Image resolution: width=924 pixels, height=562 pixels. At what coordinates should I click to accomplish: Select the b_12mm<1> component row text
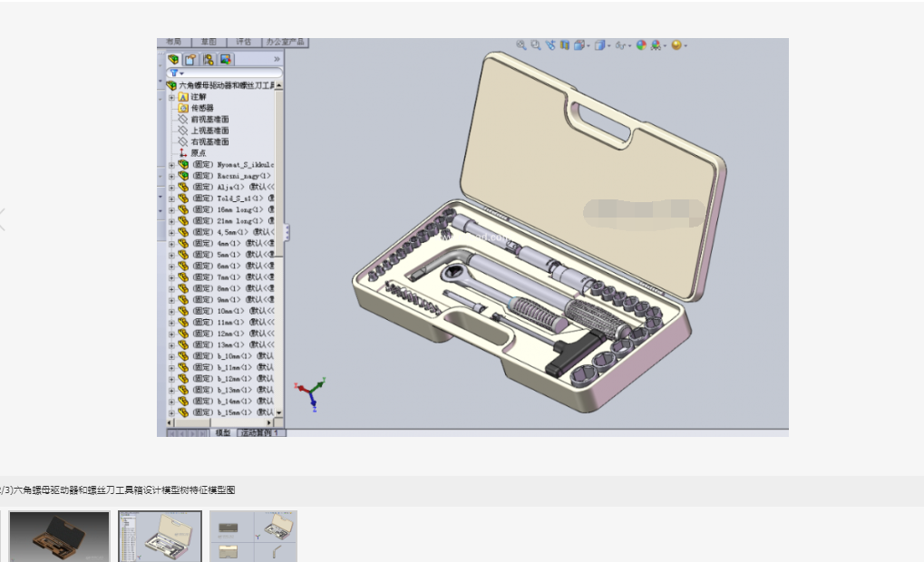[x=233, y=378]
